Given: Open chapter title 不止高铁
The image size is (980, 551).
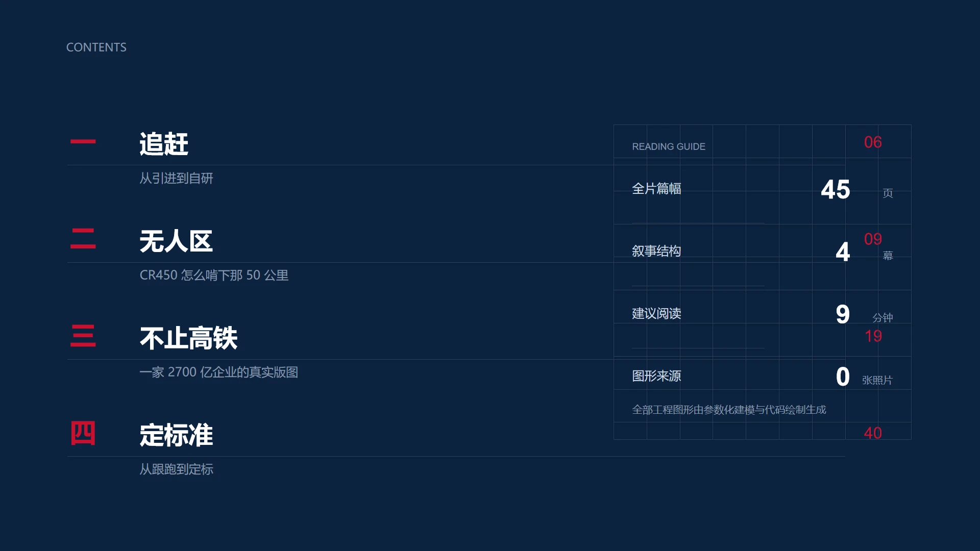Looking at the screenshot, I should (x=188, y=338).
